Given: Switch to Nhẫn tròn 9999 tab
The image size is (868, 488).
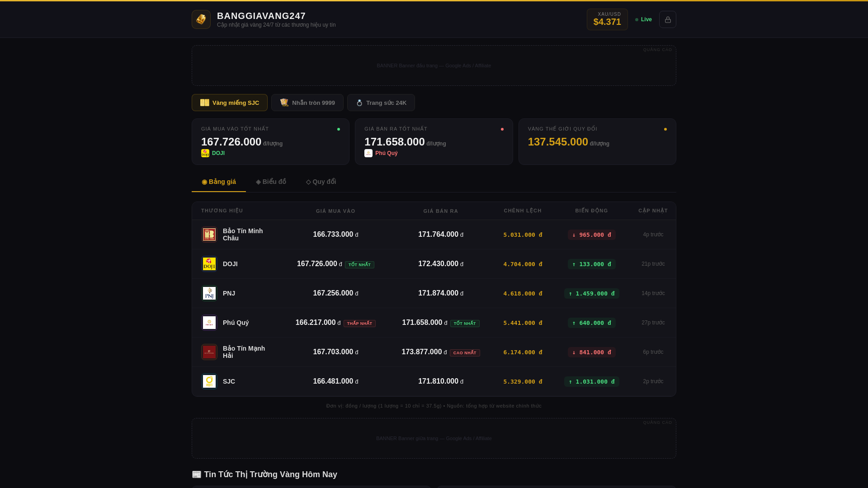Looking at the screenshot, I should tap(307, 103).
